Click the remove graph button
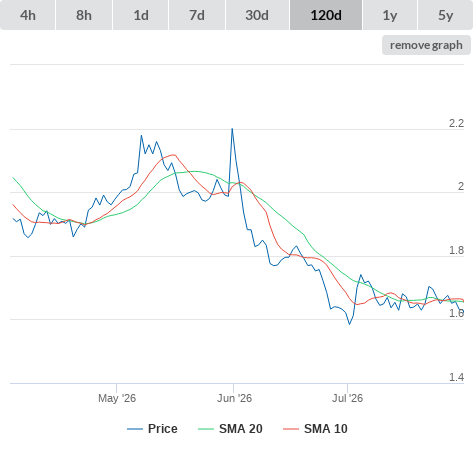Screen dimensions: 474x455 pyautogui.click(x=426, y=45)
